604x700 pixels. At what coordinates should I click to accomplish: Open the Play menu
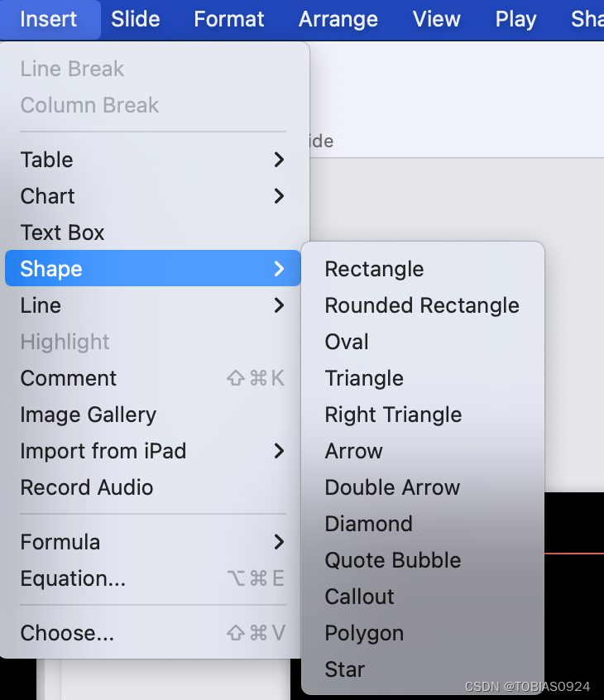click(515, 19)
